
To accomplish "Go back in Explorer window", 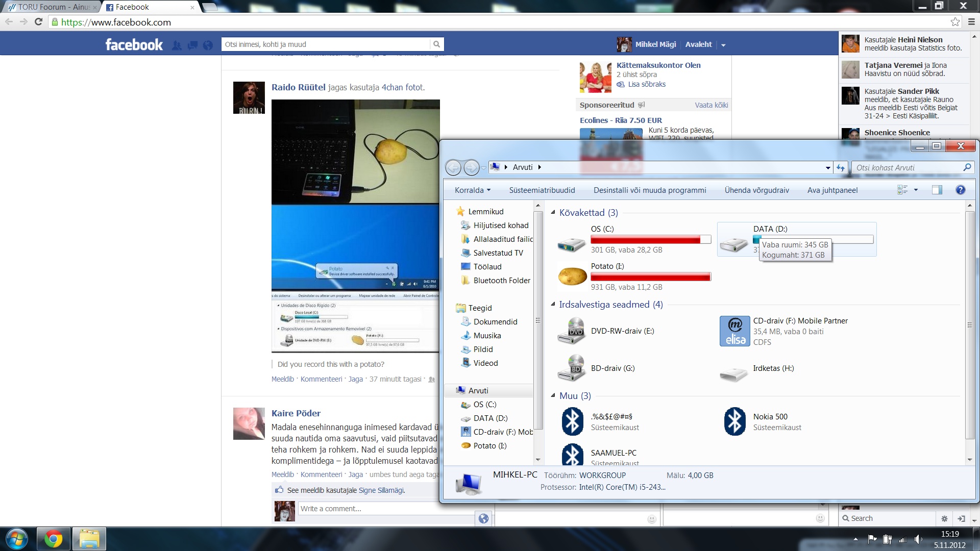I will [453, 167].
